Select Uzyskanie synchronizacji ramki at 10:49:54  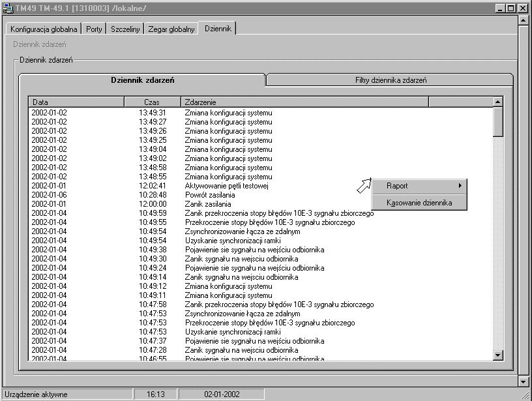tap(261, 241)
